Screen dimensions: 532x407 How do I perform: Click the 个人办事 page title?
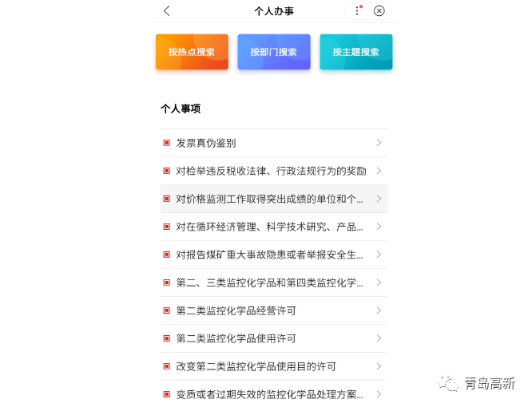[273, 11]
